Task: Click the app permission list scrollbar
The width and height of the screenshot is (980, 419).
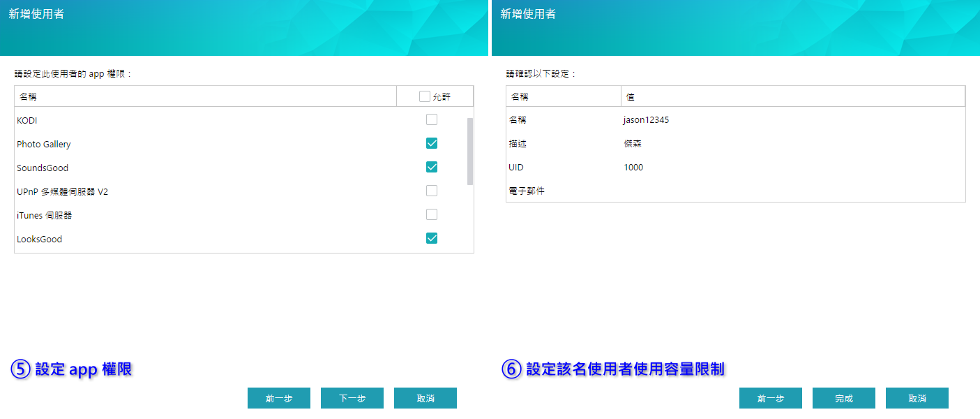Action: [470, 151]
